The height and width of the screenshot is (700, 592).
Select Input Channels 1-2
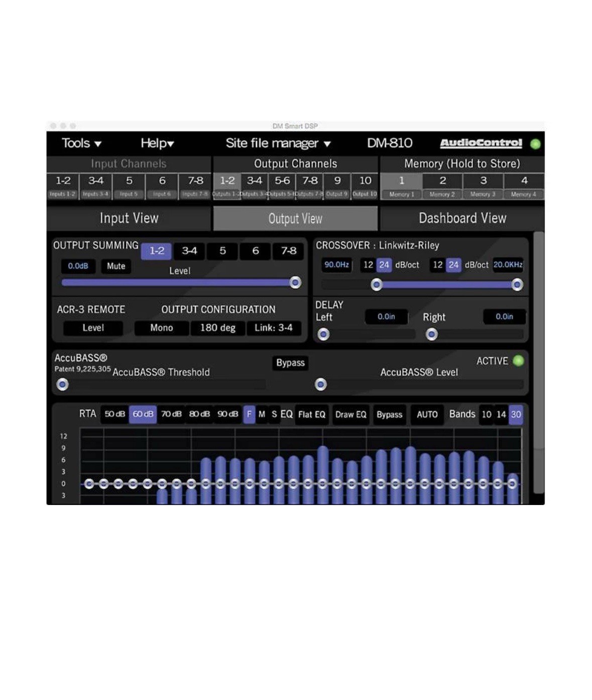point(63,186)
